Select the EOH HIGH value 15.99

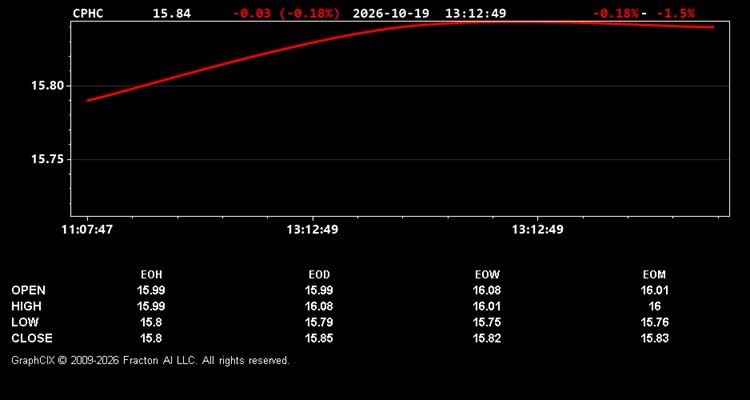(x=151, y=306)
